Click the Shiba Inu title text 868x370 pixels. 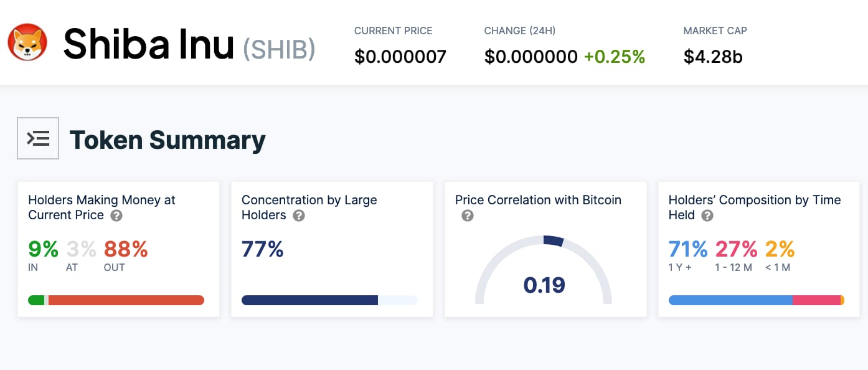(149, 44)
